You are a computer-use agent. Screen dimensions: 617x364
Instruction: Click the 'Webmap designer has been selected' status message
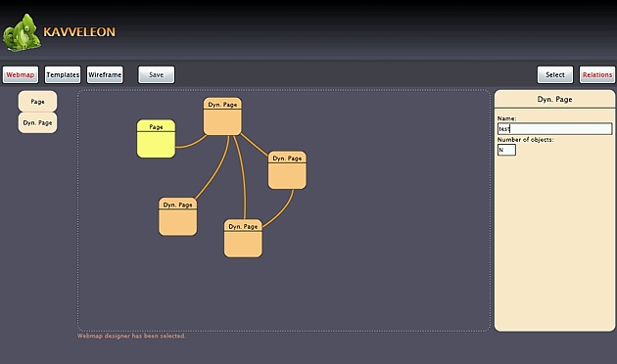coord(131,336)
